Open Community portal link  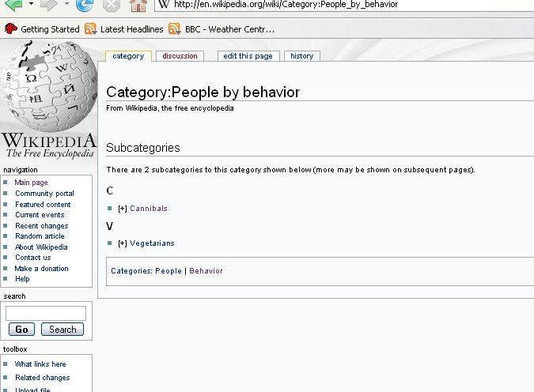click(x=44, y=194)
